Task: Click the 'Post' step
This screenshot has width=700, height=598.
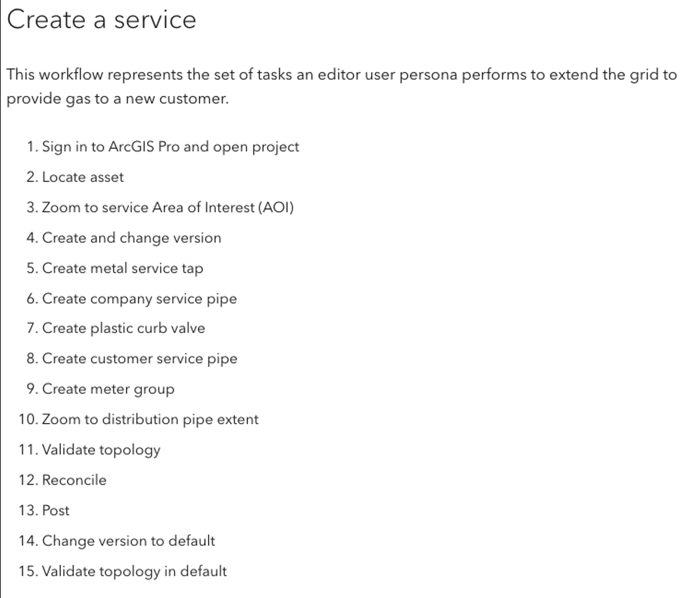Action: click(x=55, y=511)
